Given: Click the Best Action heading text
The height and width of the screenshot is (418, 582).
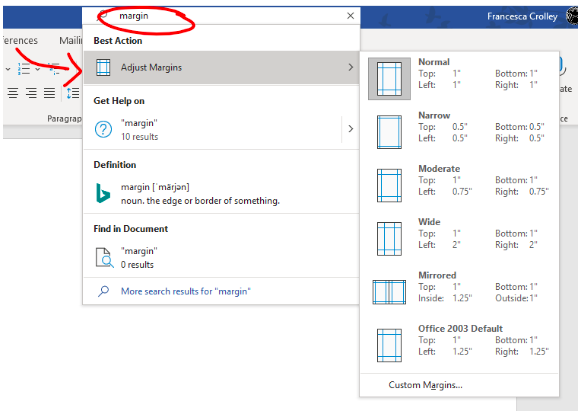Looking at the screenshot, I should point(118,41).
